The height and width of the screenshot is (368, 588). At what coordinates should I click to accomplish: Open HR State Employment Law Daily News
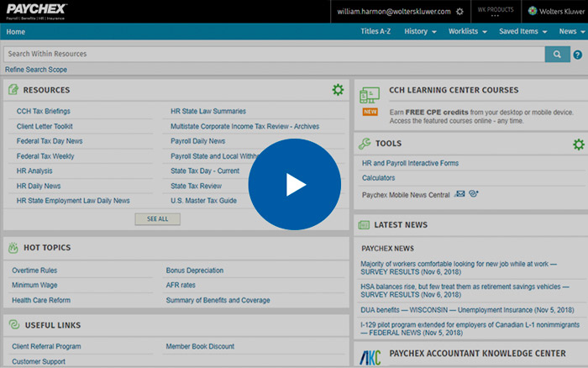[73, 201]
